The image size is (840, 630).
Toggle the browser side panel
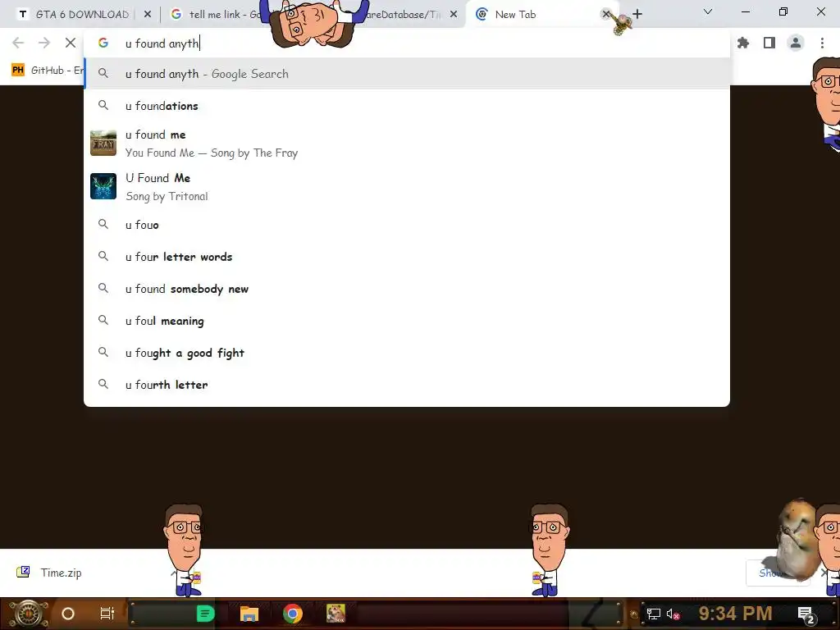(769, 43)
